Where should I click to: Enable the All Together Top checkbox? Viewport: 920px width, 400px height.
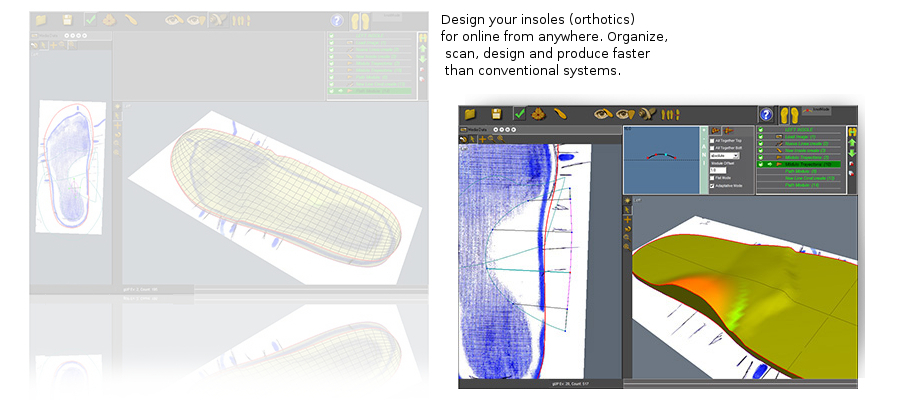click(712, 139)
